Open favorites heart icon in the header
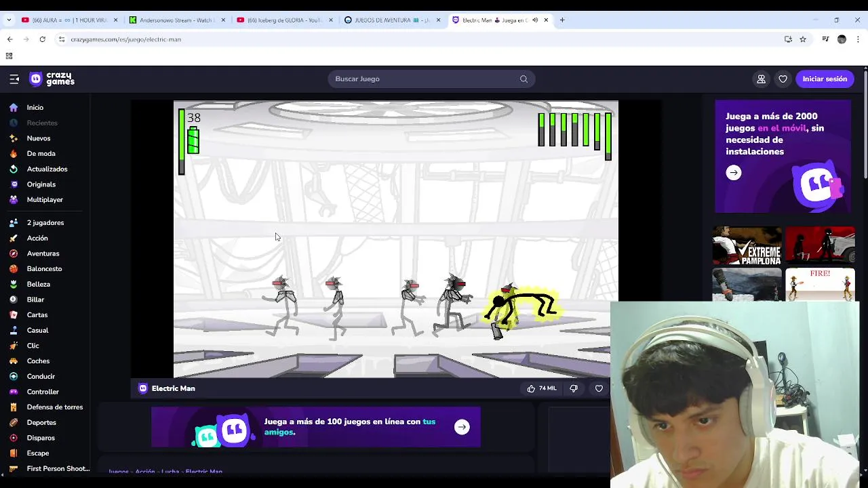868x488 pixels. (783, 79)
